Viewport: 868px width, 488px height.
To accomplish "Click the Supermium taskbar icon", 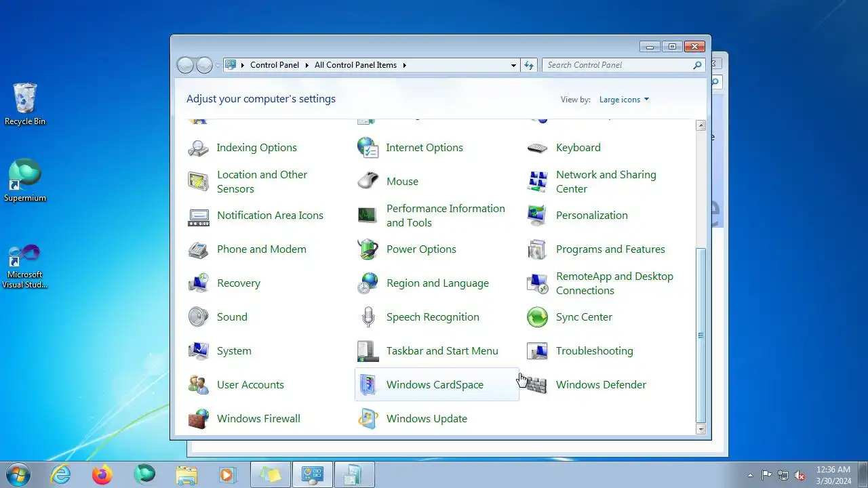I will 144,475.
